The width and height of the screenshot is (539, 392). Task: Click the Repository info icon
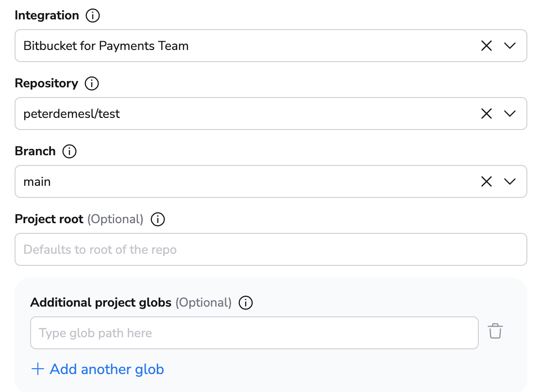[x=91, y=83]
